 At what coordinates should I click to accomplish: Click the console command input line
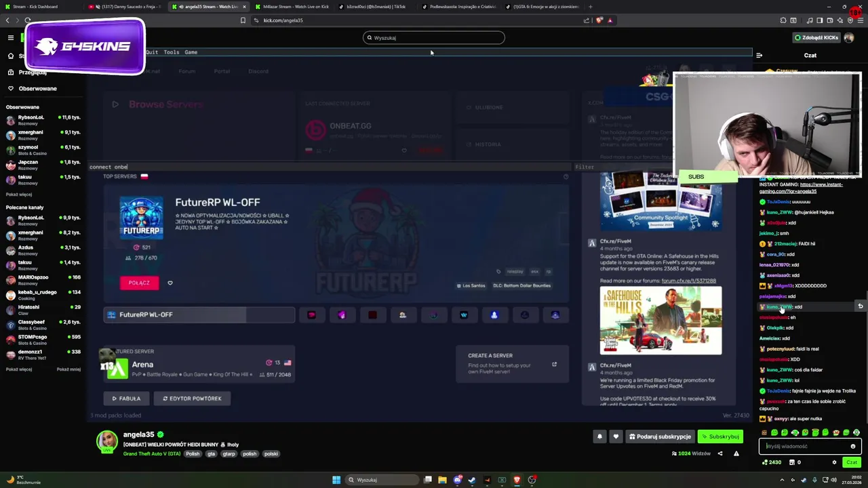(x=330, y=167)
